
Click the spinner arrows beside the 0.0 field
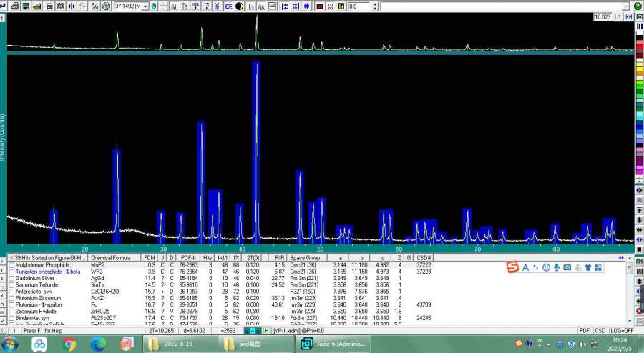pyautogui.click(x=375, y=6)
